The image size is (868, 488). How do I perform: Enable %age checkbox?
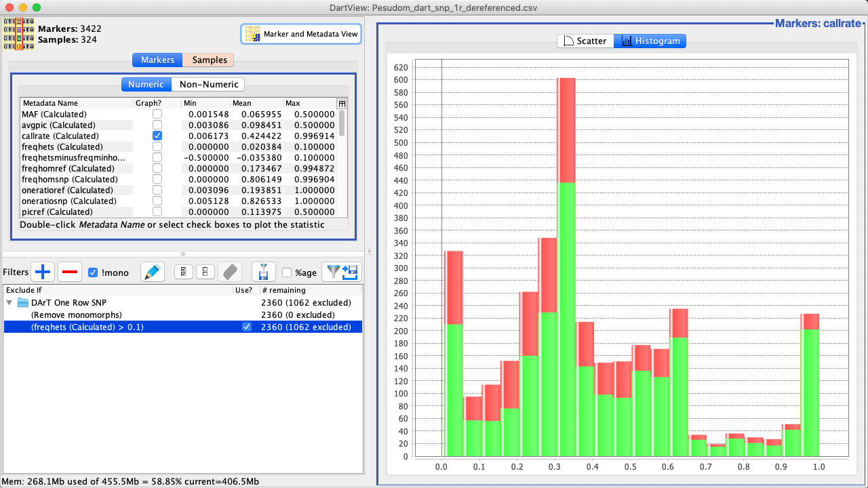[287, 272]
